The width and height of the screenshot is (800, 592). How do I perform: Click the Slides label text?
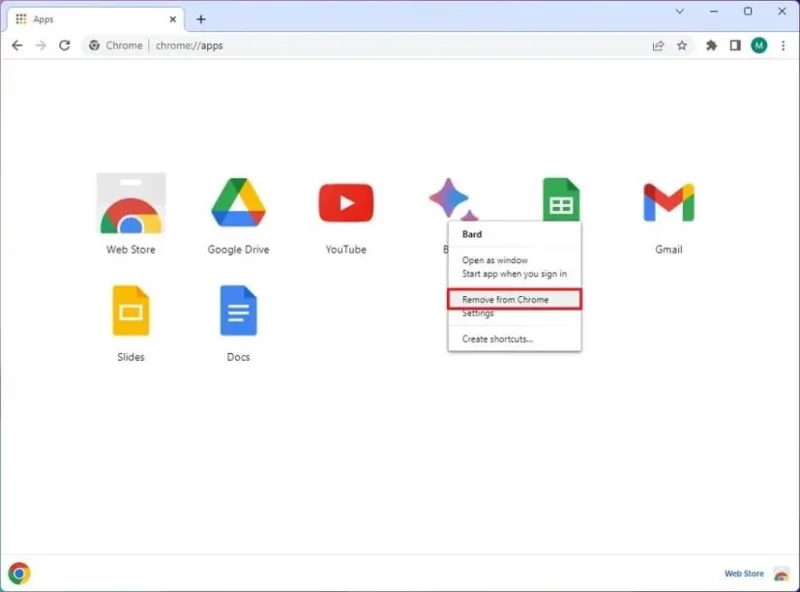tap(131, 357)
